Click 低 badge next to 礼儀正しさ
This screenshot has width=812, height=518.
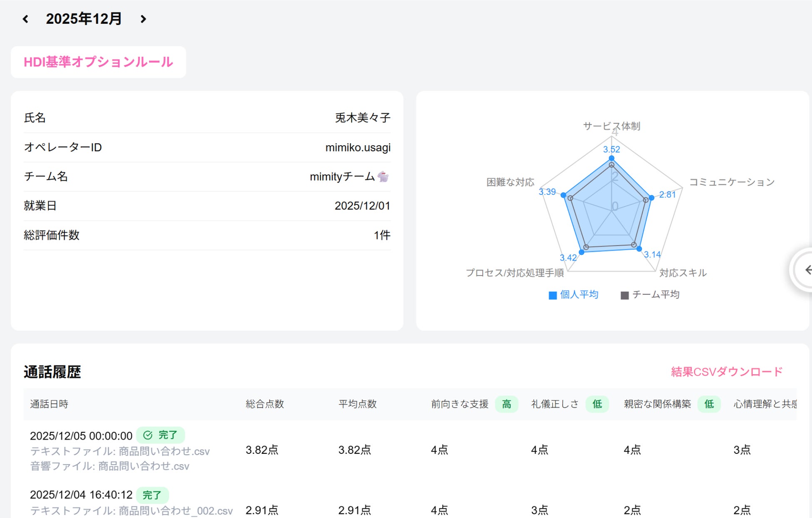pyautogui.click(x=597, y=404)
